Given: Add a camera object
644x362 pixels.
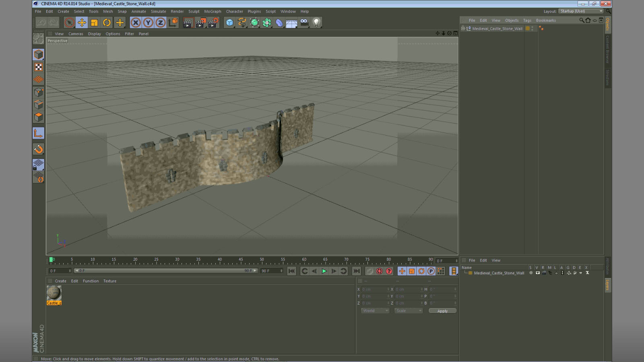Looking at the screenshot, I should point(304,23).
